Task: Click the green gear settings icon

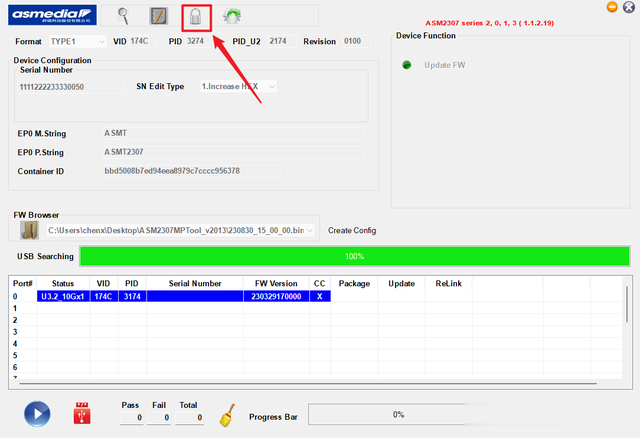Action: 232,16
